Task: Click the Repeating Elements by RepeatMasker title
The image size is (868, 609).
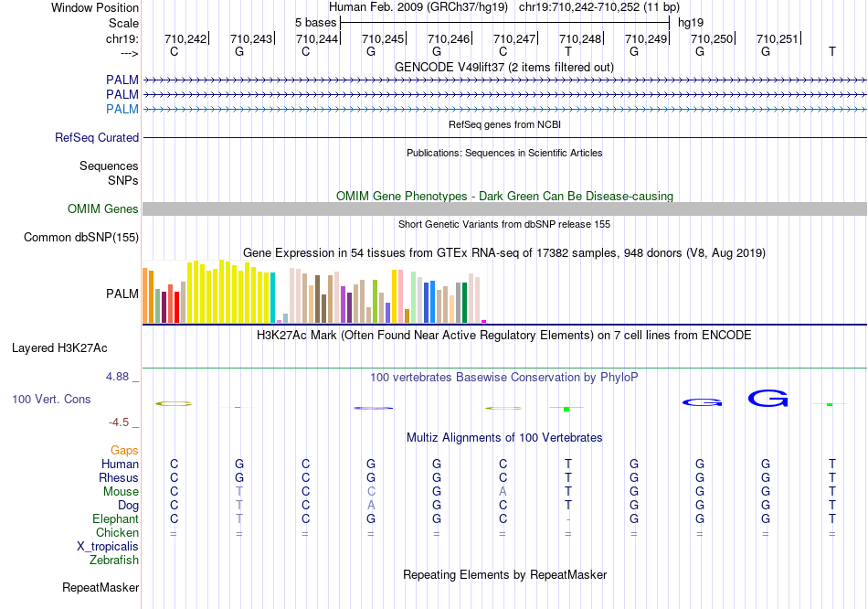Action: tap(505, 574)
